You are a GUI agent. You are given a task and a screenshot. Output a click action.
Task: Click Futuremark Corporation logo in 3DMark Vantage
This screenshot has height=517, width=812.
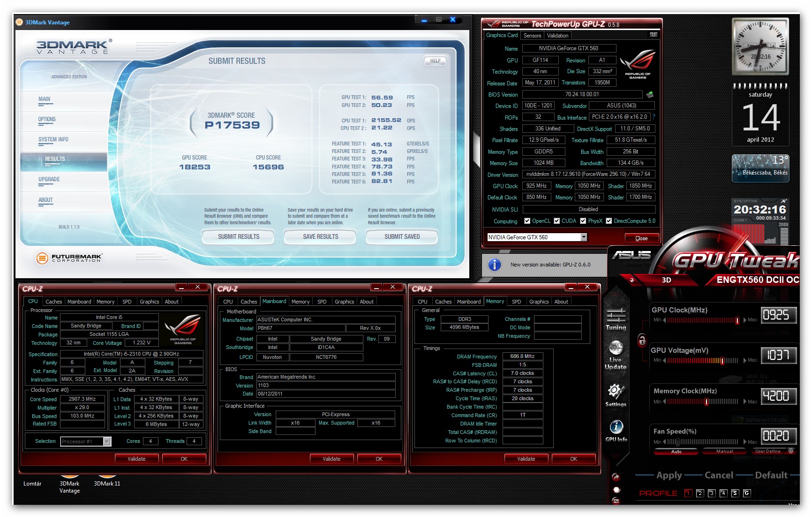point(69,258)
